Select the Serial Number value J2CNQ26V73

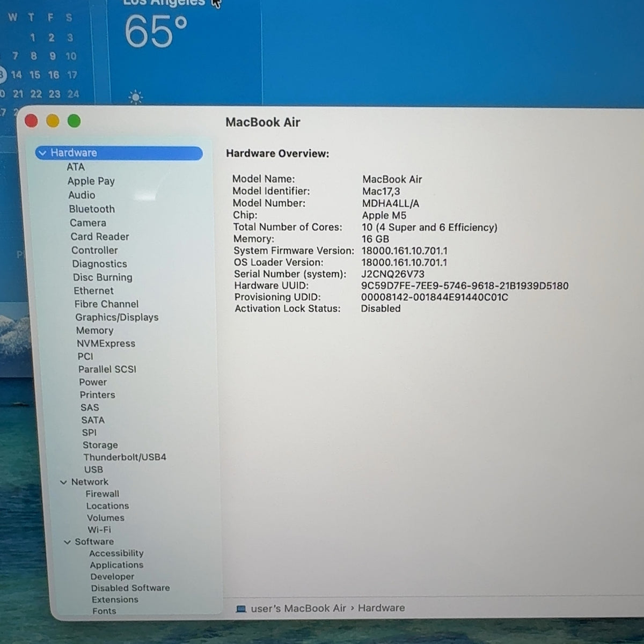(393, 274)
